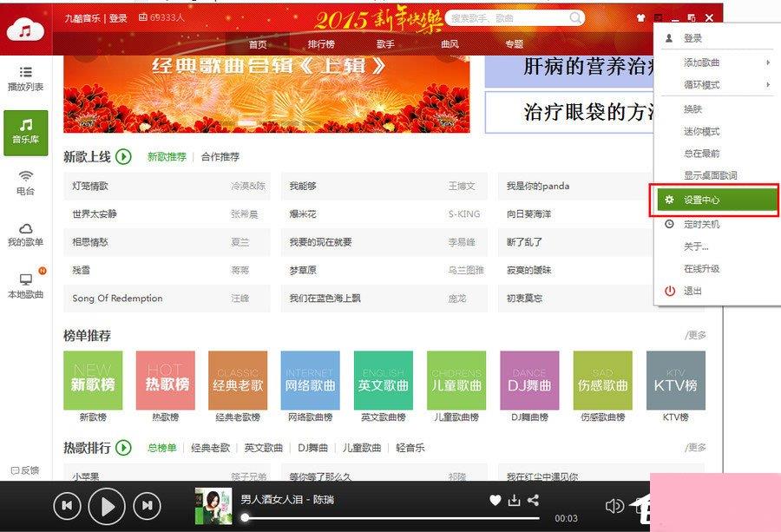Play the 热歌排行 list with green play icon
This screenshot has height=532, width=781.
(123, 447)
